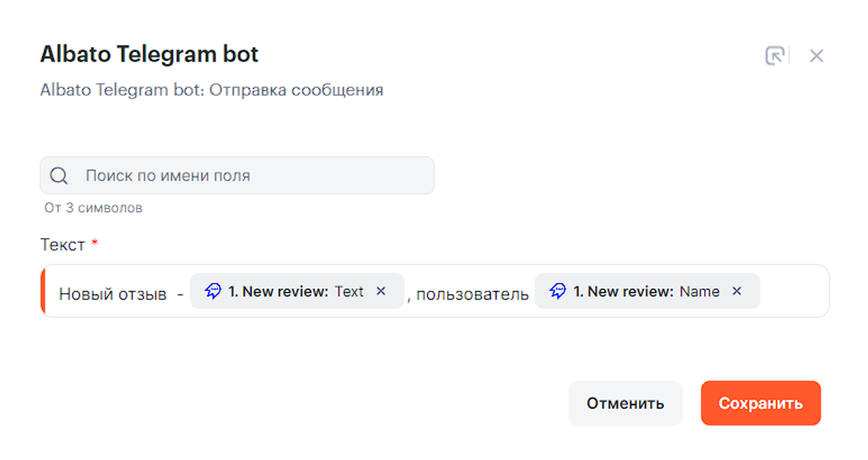Click the orange left edge of the text field
868x460 pixels.
[43, 291]
